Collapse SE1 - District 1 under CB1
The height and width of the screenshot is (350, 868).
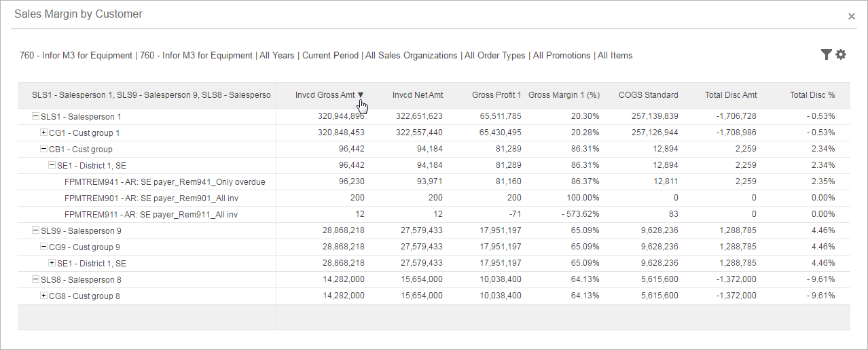click(52, 165)
